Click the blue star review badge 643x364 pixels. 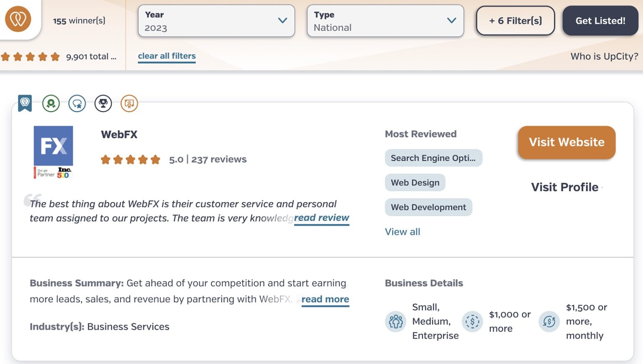point(77,103)
